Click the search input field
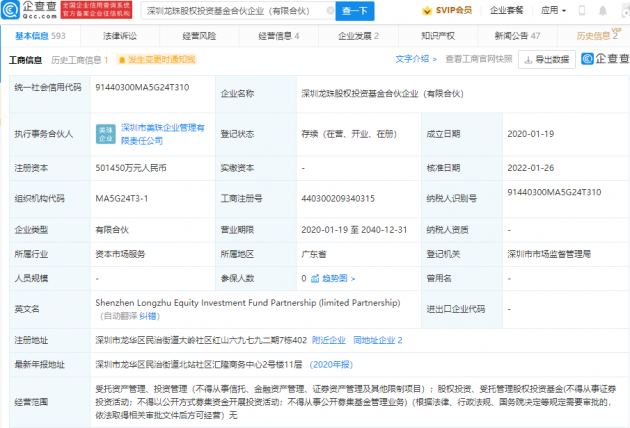 [237, 11]
